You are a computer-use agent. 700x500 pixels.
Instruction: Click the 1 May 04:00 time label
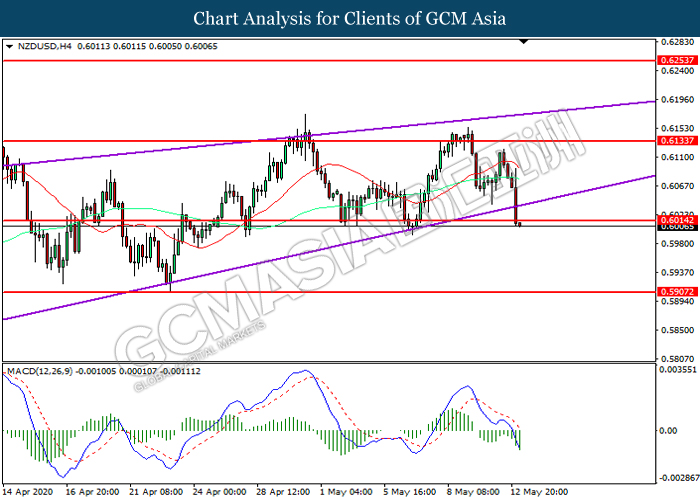346,492
